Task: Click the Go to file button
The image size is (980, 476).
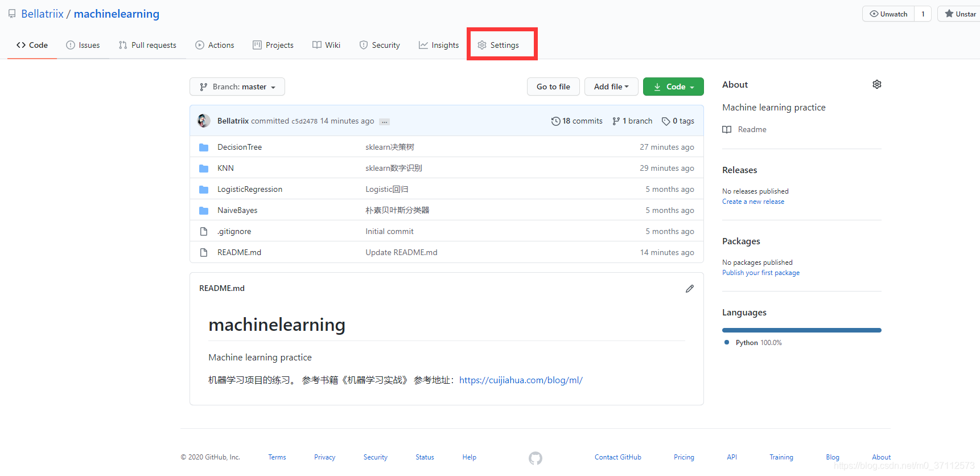Action: pos(553,87)
